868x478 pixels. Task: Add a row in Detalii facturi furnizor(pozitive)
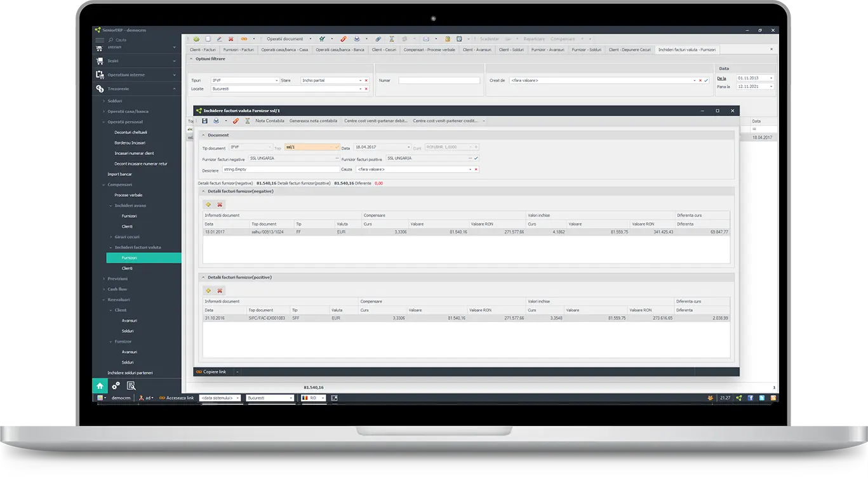tap(208, 291)
